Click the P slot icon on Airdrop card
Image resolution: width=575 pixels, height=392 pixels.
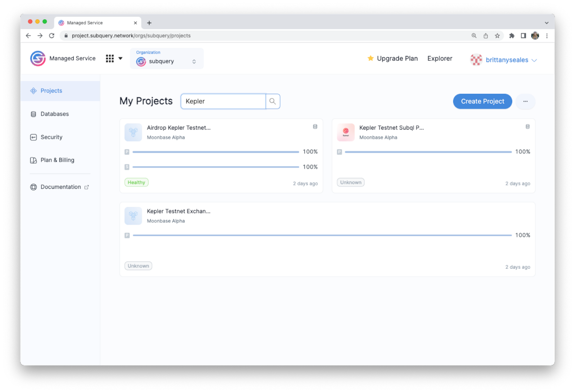pos(127,152)
